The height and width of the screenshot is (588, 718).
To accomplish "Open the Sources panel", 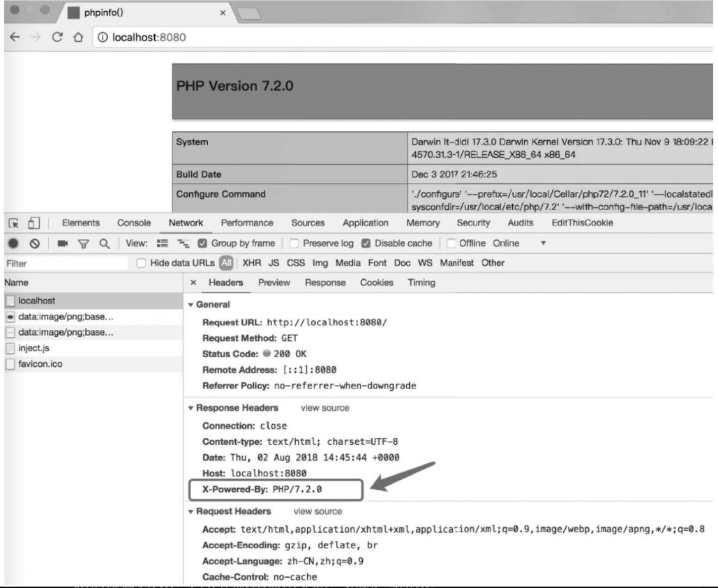I will pos(308,223).
